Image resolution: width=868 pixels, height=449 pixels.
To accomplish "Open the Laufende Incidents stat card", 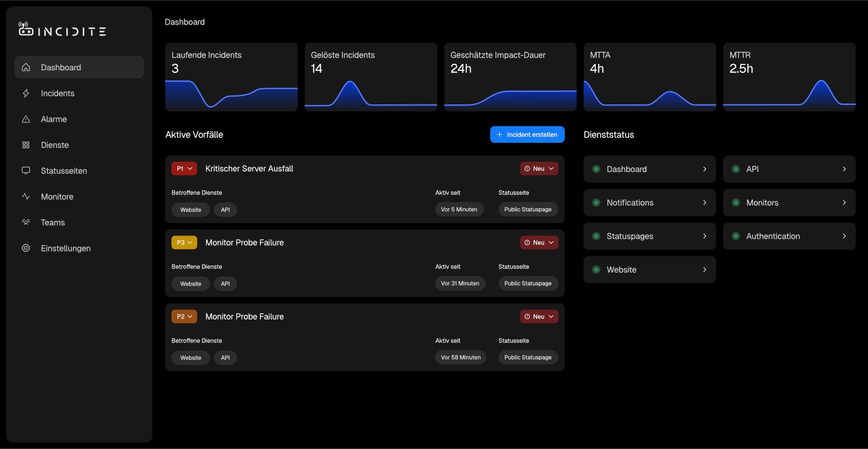I will pyautogui.click(x=231, y=77).
